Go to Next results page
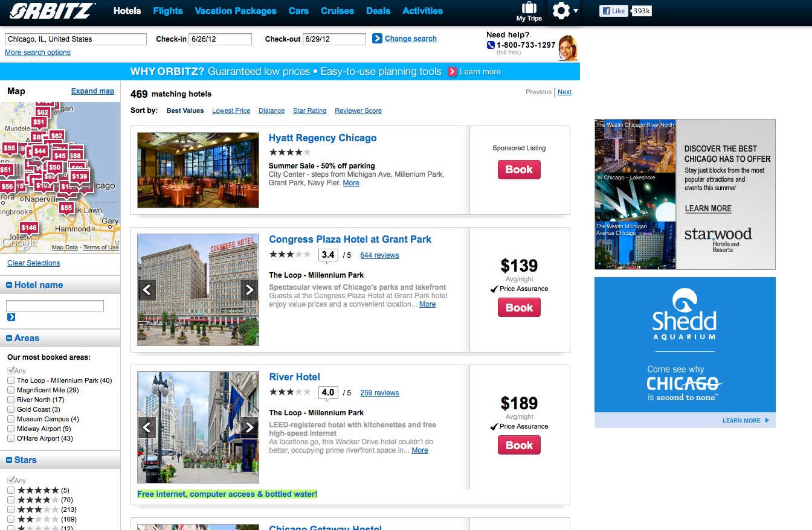The image size is (812, 530). [564, 92]
